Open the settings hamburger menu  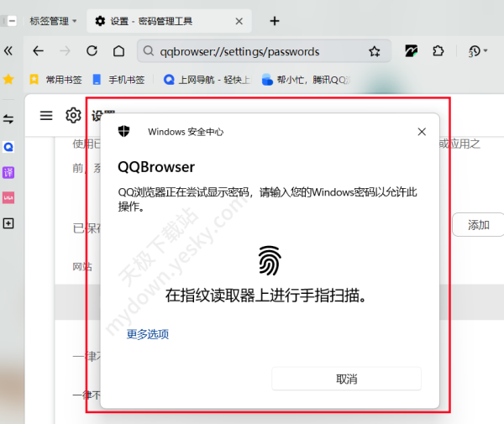pos(46,116)
